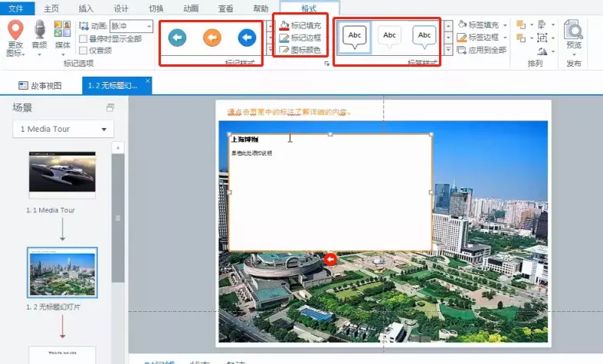The width and height of the screenshot is (603, 364).
Task: Click the align objects icon
Action: pos(542,25)
